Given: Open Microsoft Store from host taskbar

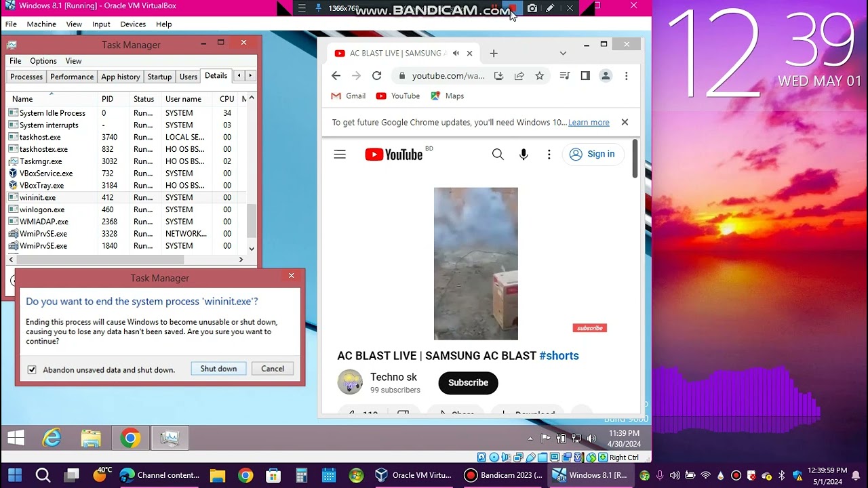Looking at the screenshot, I should (x=273, y=475).
